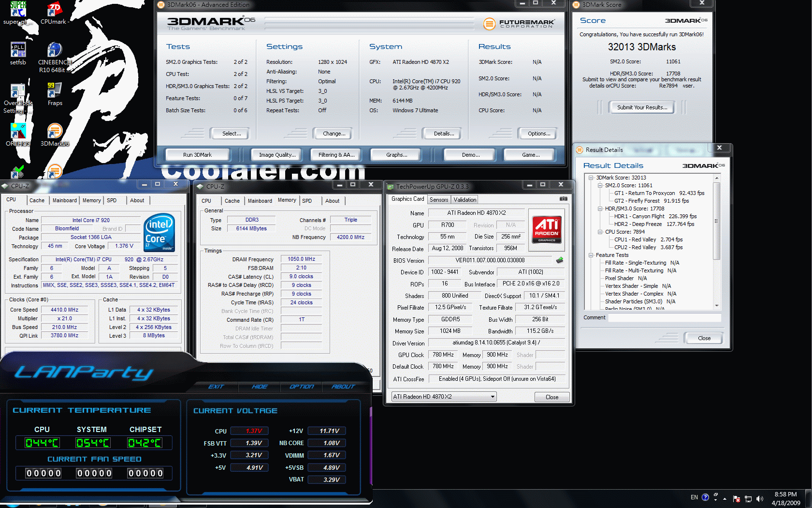Collapse the SM2.0 Score 11061 node
The width and height of the screenshot is (812, 508).
coord(600,185)
